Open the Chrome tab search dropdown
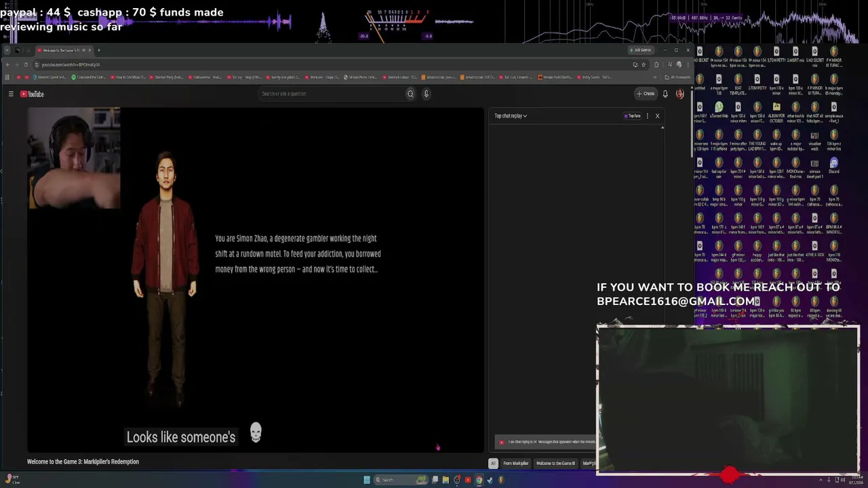Image resolution: width=868 pixels, height=488 pixels. tap(7, 50)
